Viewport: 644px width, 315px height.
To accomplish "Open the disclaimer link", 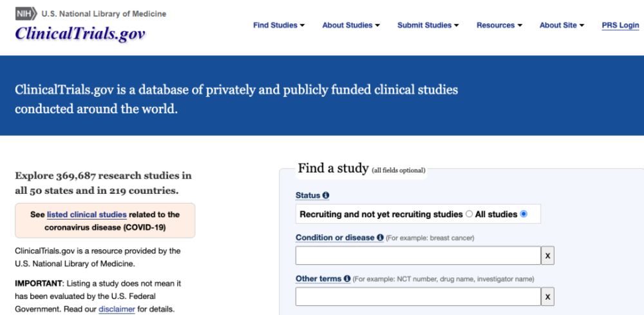I will coord(117,309).
